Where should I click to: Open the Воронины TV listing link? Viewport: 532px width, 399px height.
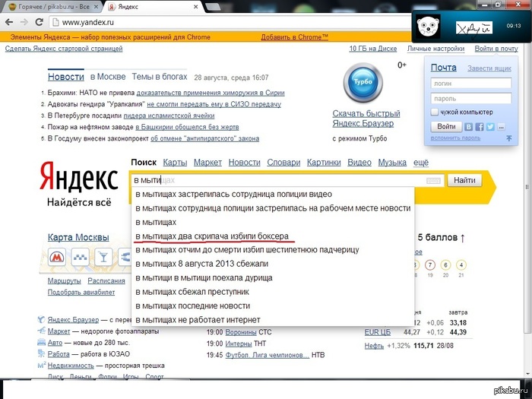coord(241,332)
